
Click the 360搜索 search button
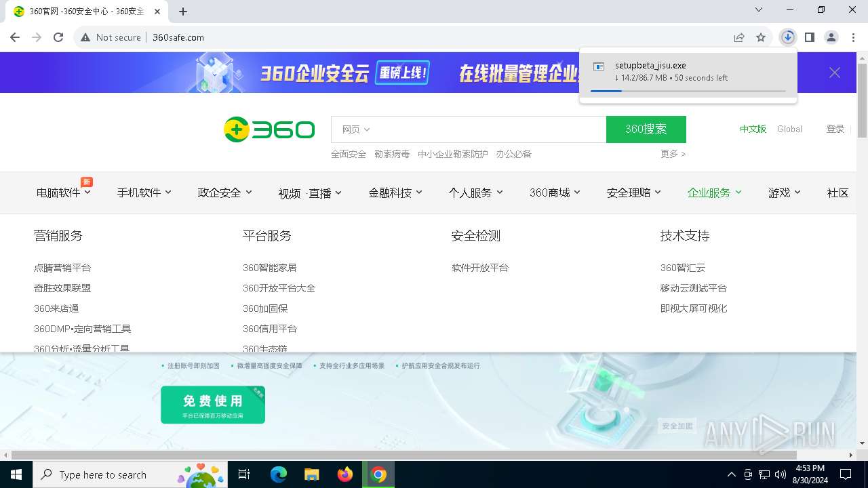coord(646,129)
